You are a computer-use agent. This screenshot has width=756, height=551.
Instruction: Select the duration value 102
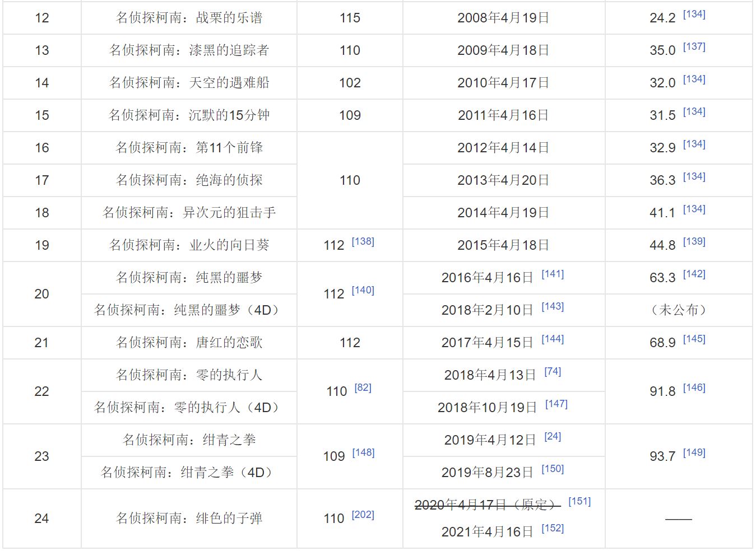click(x=350, y=83)
